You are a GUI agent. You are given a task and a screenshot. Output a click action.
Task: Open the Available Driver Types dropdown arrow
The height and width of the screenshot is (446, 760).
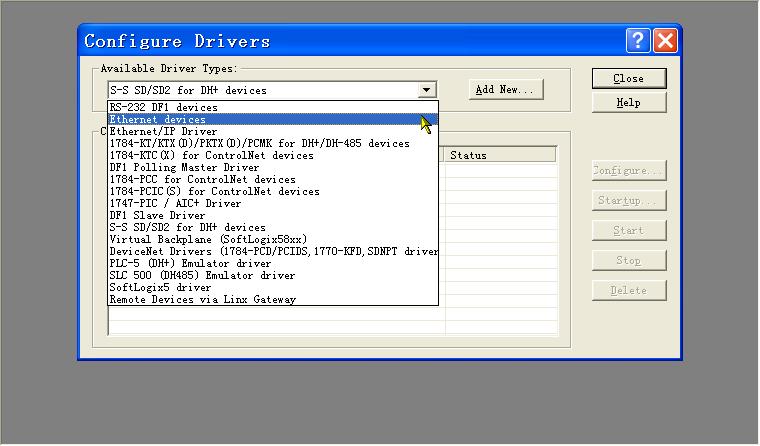tap(427, 90)
